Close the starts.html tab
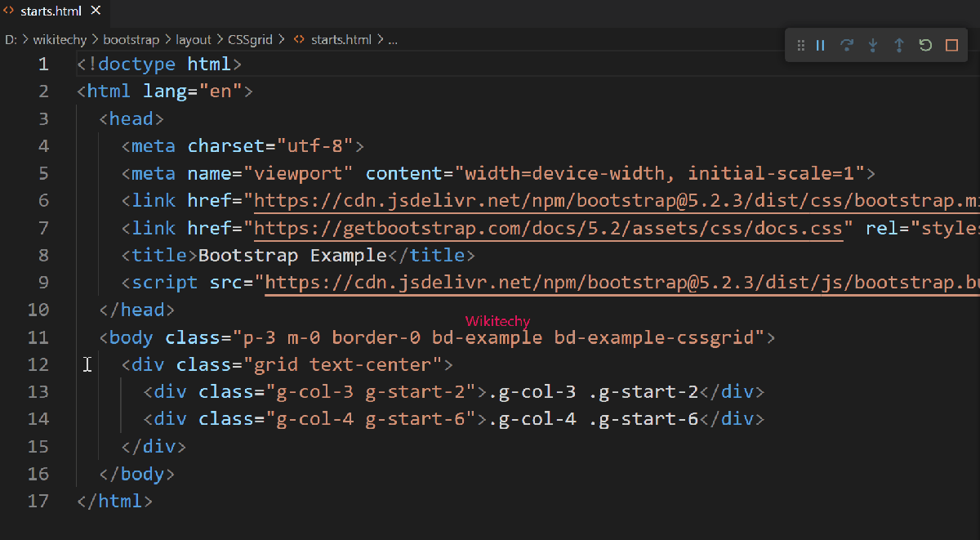 click(x=96, y=11)
